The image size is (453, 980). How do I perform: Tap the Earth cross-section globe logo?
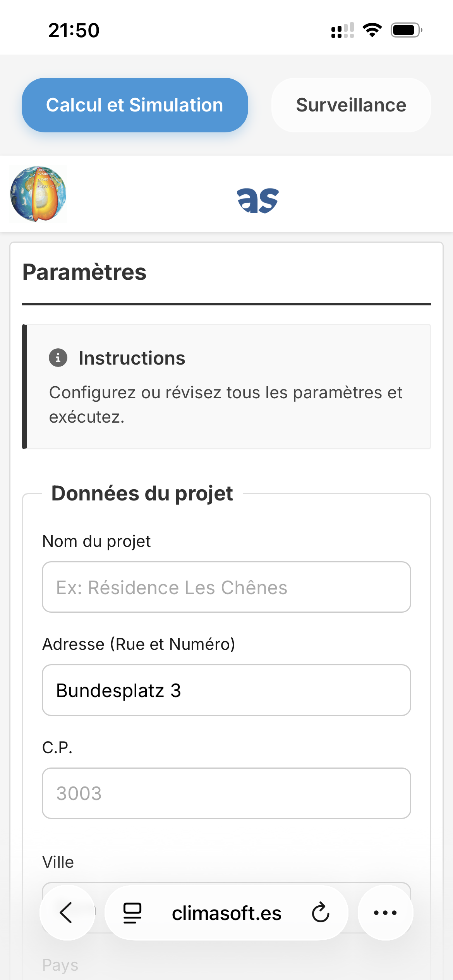coord(38,194)
